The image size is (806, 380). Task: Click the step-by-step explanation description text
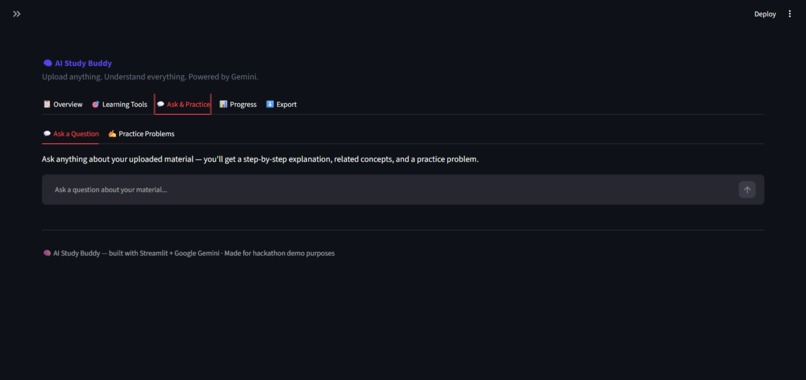click(260, 159)
